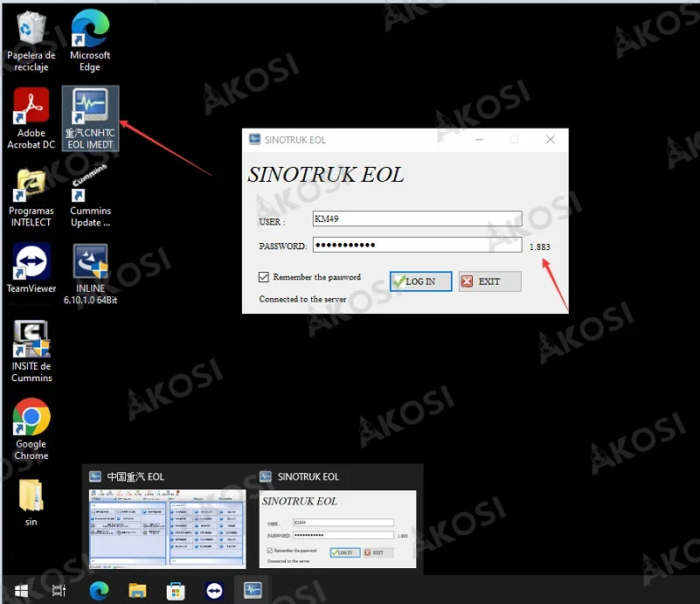This screenshot has width=700, height=604.
Task: Minimize the SINOTRUK EOL login window
Action: pos(479,139)
